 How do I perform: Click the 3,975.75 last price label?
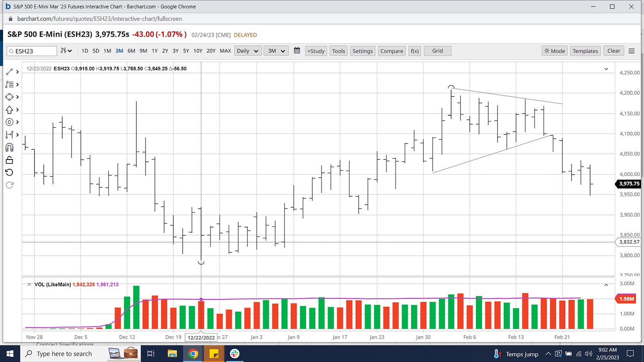coord(629,184)
